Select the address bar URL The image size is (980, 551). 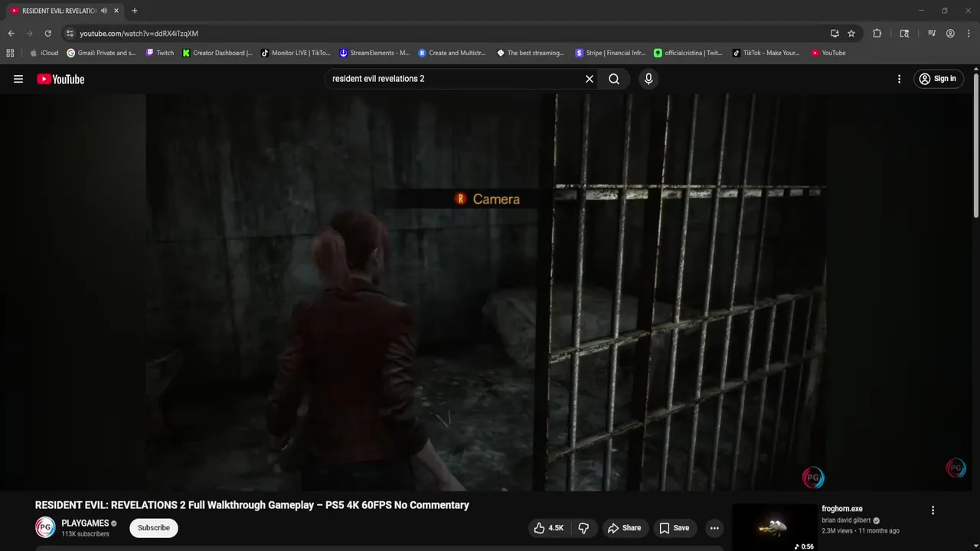(x=139, y=34)
